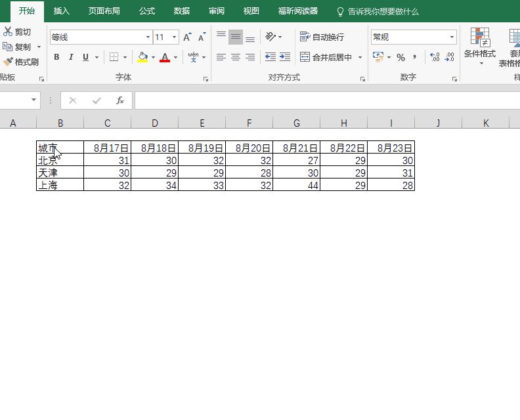The image size is (520, 420).
Task: Open the 福昕阅读器 tab
Action: click(298, 11)
